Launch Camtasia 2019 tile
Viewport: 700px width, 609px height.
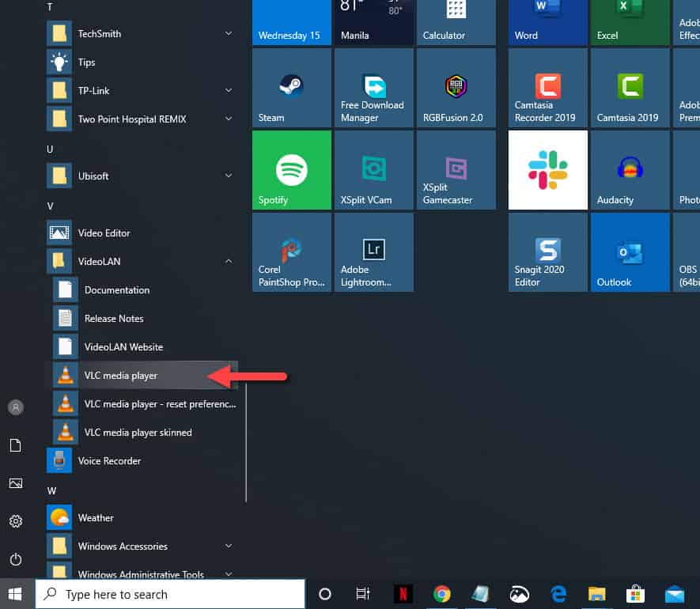[x=630, y=88]
